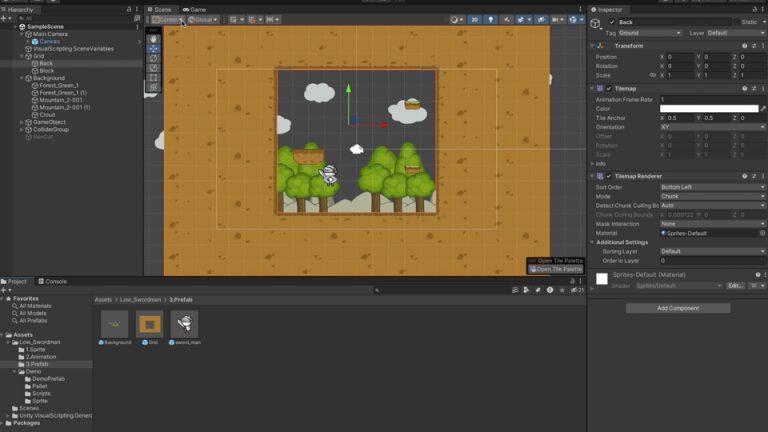Screen dimensions: 768x432
Task: Open the Sort Order dropdown
Action: pyautogui.click(x=712, y=187)
